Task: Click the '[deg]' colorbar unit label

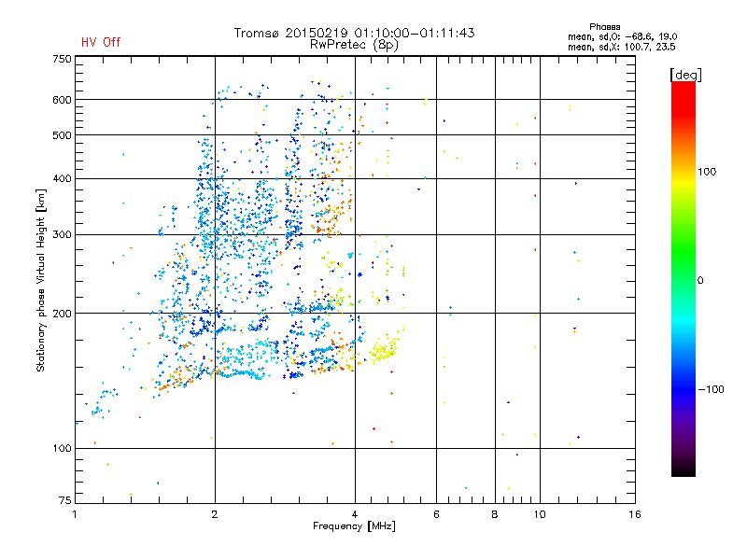Action: pyautogui.click(x=685, y=75)
